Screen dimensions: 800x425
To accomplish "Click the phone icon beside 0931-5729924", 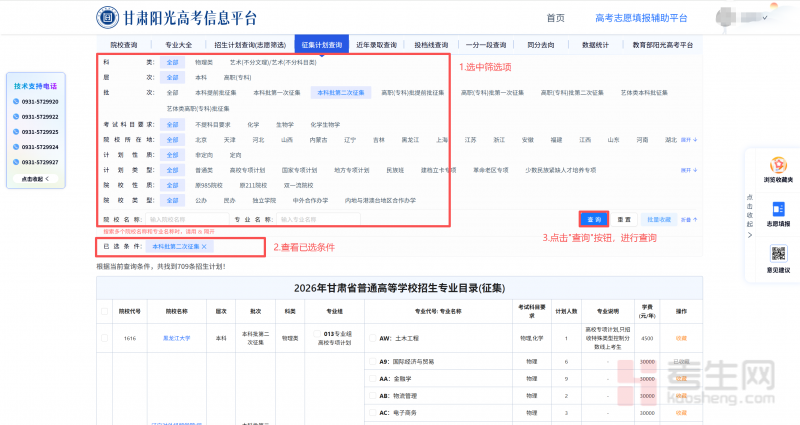I will [16, 147].
